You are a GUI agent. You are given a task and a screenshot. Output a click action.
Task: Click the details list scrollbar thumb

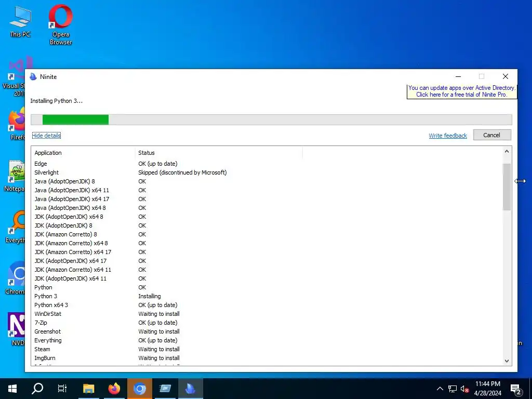coord(507,187)
